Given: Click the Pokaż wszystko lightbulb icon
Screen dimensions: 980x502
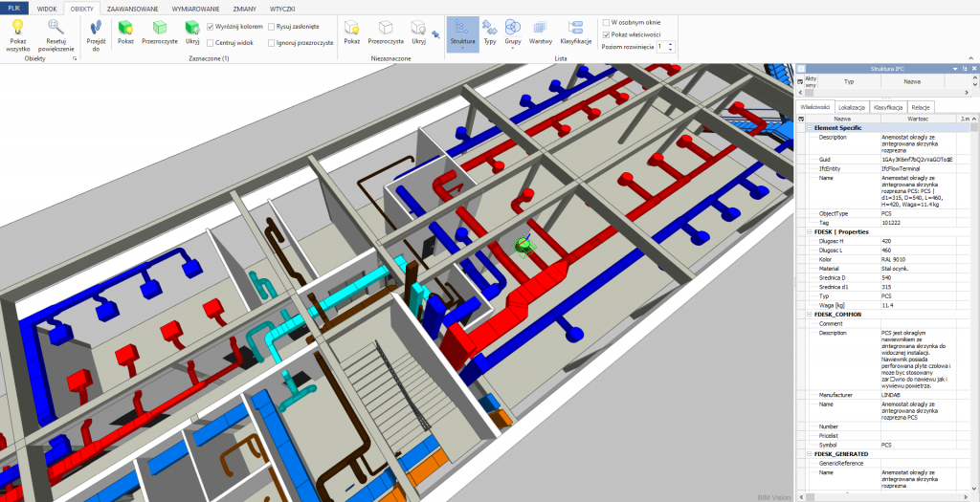Looking at the screenshot, I should 17,28.
